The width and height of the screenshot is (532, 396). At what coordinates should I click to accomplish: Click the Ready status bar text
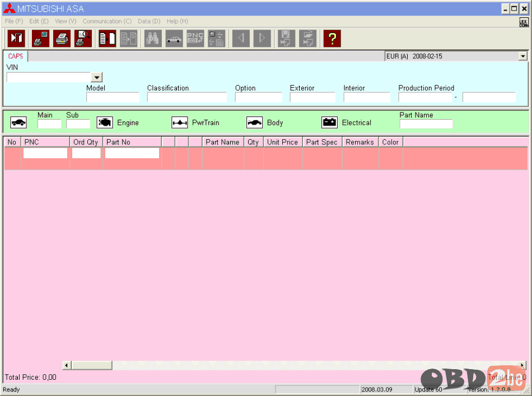point(11,389)
